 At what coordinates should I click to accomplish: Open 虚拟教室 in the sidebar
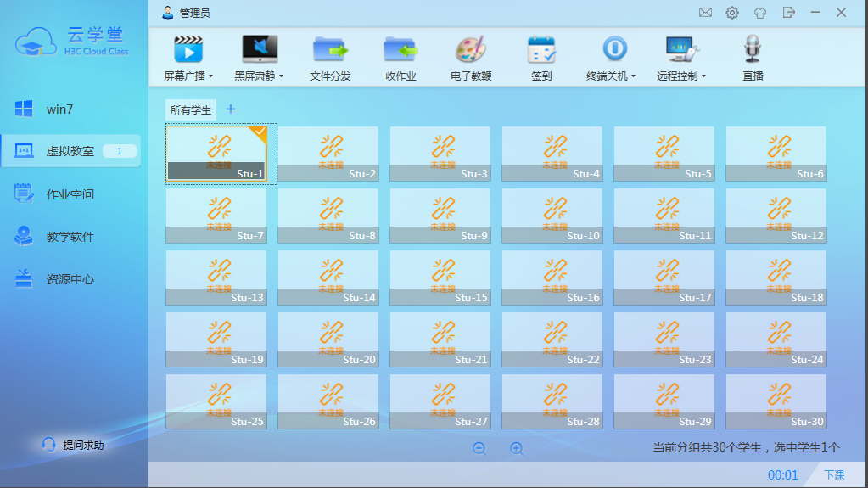click(71, 151)
